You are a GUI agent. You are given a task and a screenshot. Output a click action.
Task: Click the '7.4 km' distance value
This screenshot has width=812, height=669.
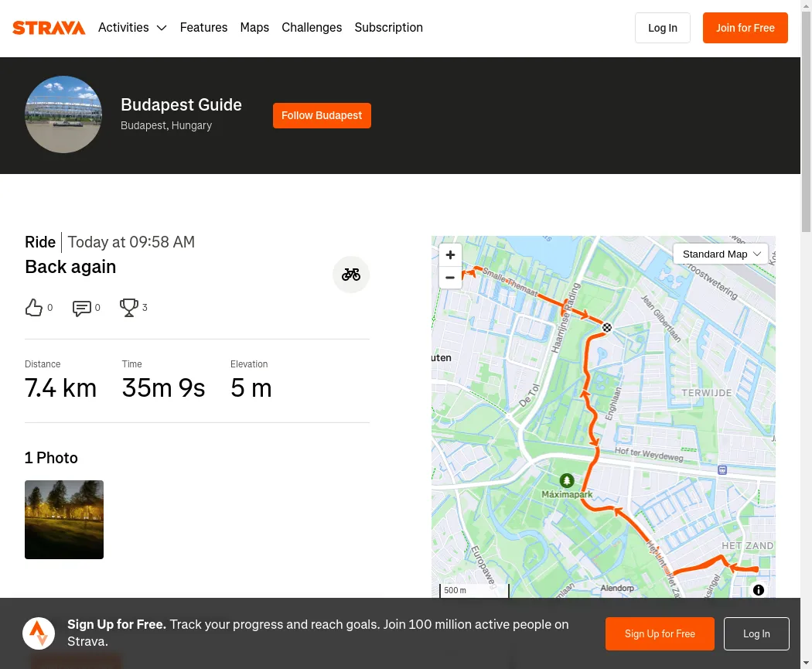click(60, 387)
